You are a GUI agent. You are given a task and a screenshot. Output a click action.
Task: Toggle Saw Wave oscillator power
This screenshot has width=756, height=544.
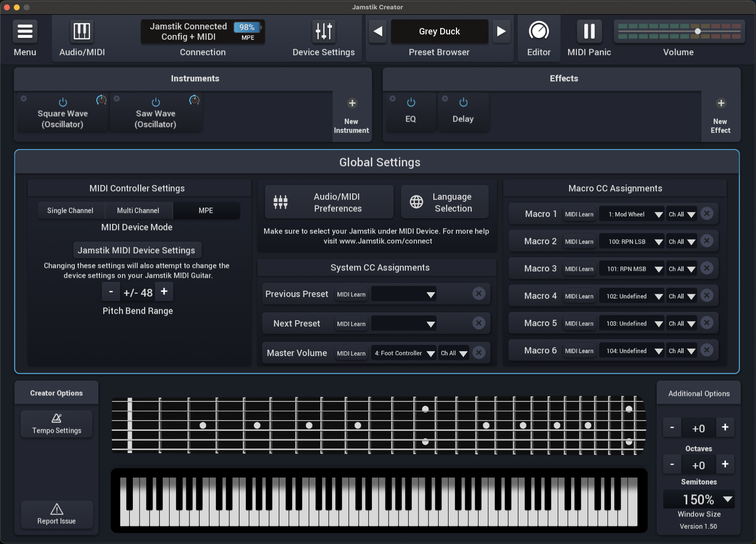point(156,102)
